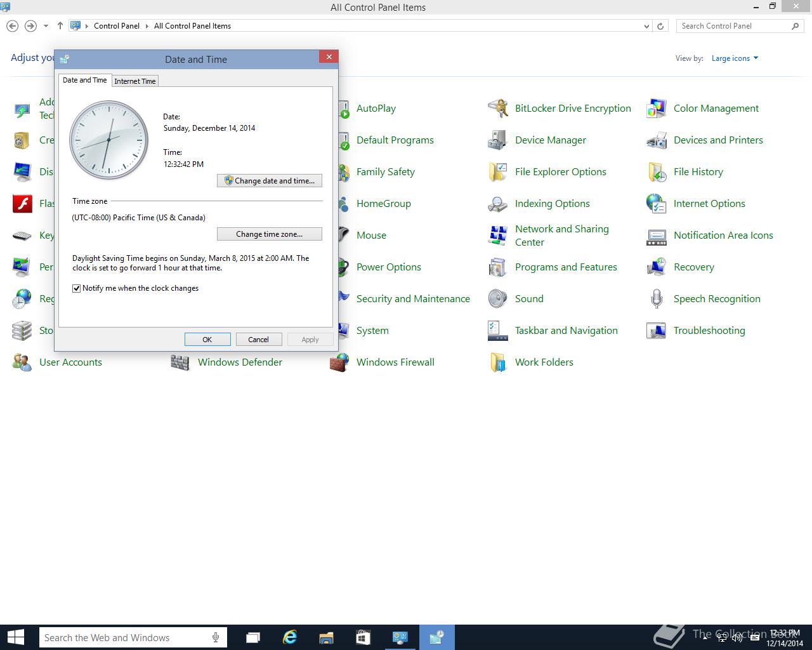
Task: Open the File History icon
Action: tap(657, 172)
